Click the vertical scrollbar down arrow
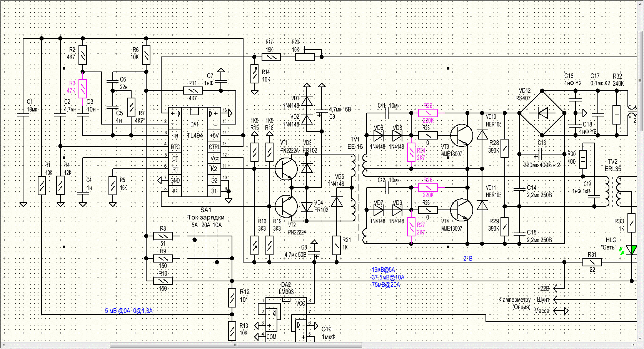Screen dimensions: 644x349 [x=641, y=338]
